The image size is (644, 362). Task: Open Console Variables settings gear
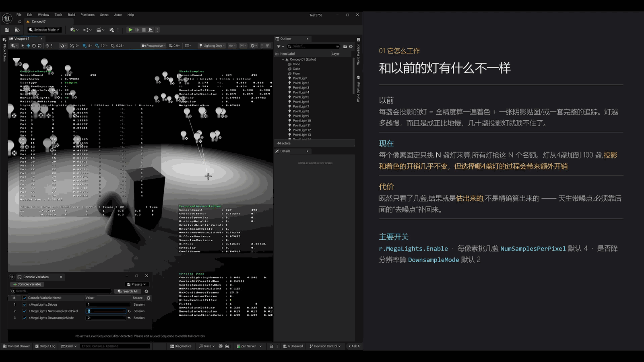point(147,291)
